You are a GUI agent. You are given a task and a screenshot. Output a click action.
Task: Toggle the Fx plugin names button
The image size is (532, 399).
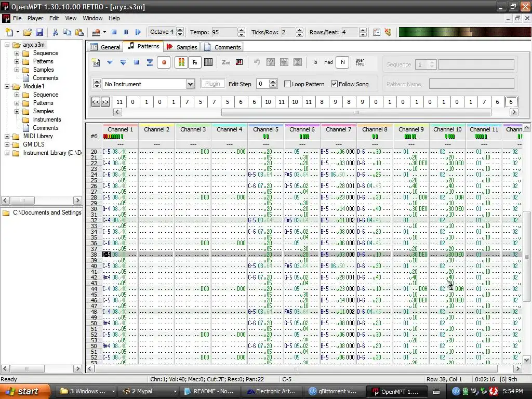click(195, 62)
